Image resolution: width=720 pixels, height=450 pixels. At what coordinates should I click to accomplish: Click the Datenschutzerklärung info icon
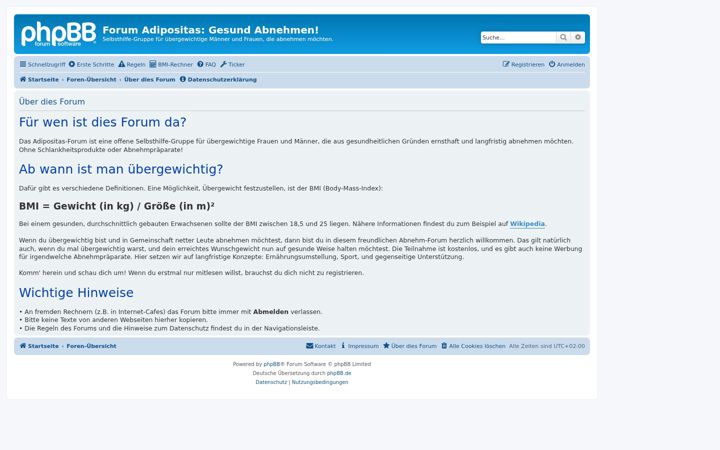(183, 79)
